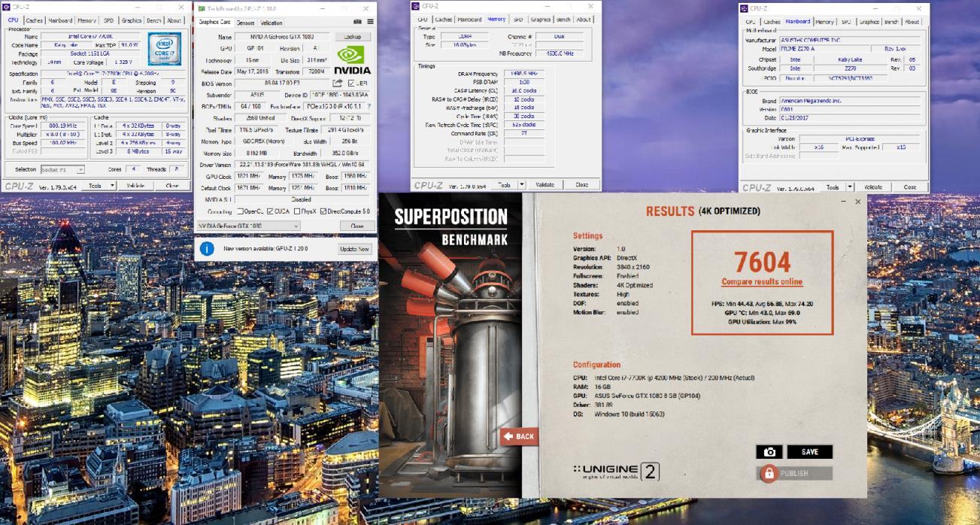Open the Socket #1 selection dropdown
Screen dimensions: 980x525
62,169
